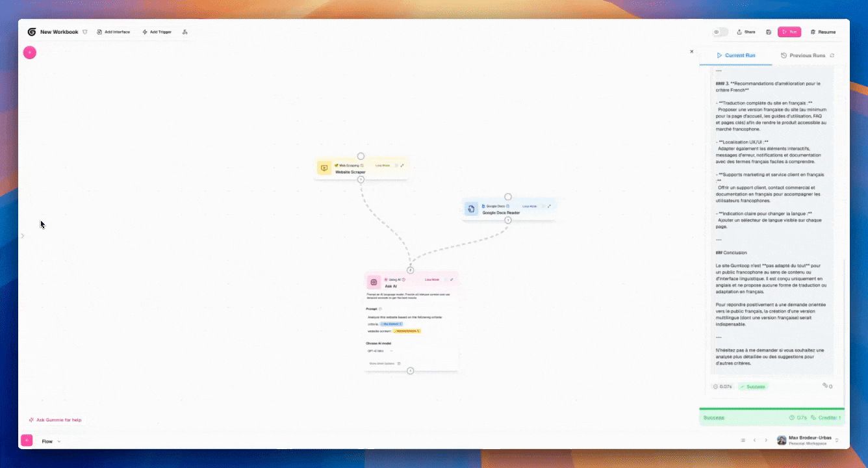The image size is (868, 468).
Task: Toggle Loop Mode on Ask AI node
Action: tap(446, 279)
